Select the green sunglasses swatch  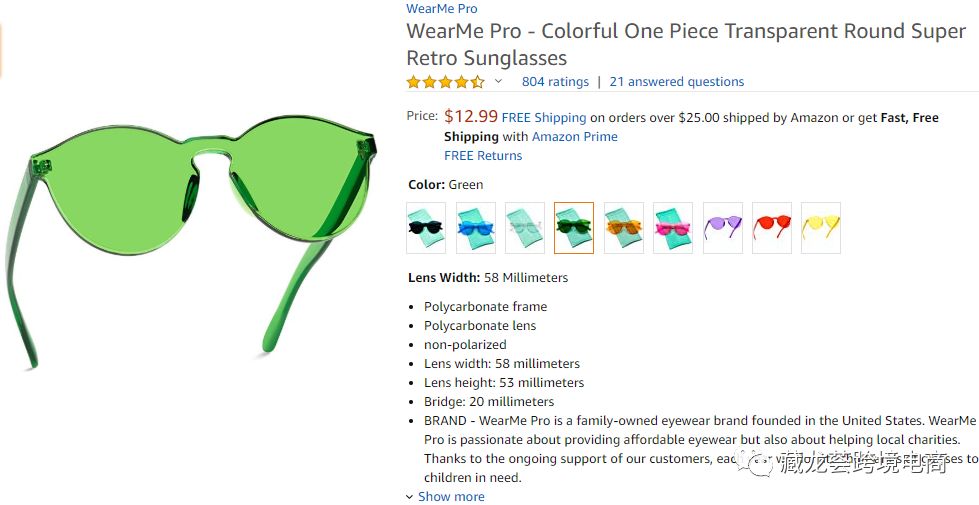click(x=574, y=228)
